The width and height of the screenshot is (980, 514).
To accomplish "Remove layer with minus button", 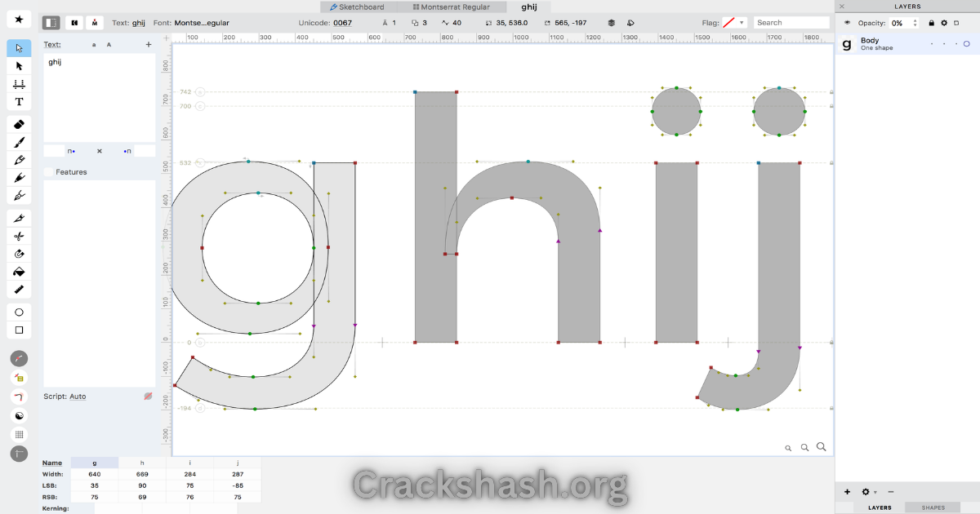I will pyautogui.click(x=890, y=492).
